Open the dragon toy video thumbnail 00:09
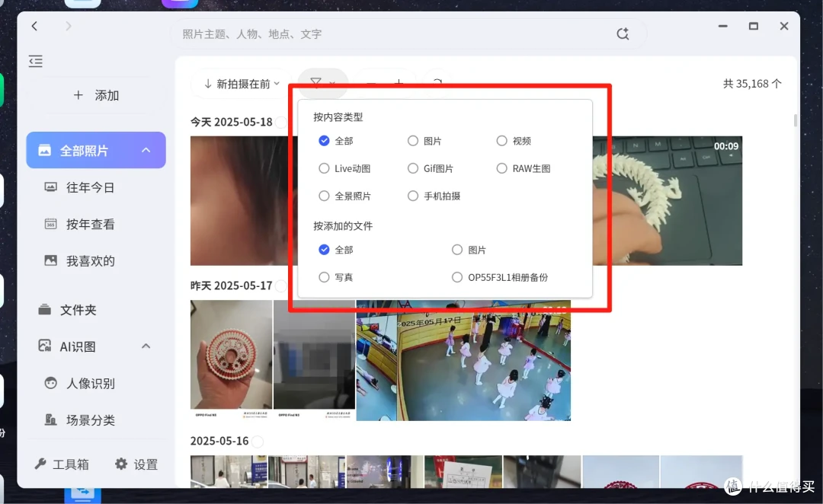Image resolution: width=823 pixels, height=504 pixels. [667, 201]
